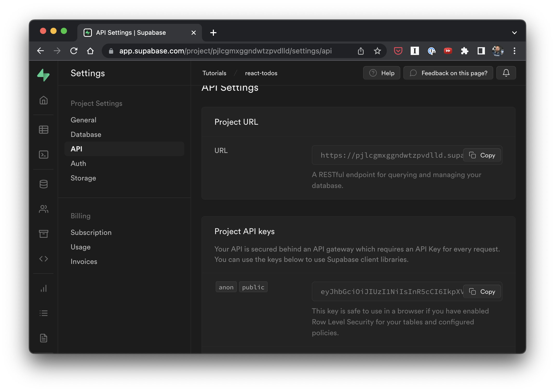Click the Help button
The width and height of the screenshot is (555, 392).
point(382,73)
